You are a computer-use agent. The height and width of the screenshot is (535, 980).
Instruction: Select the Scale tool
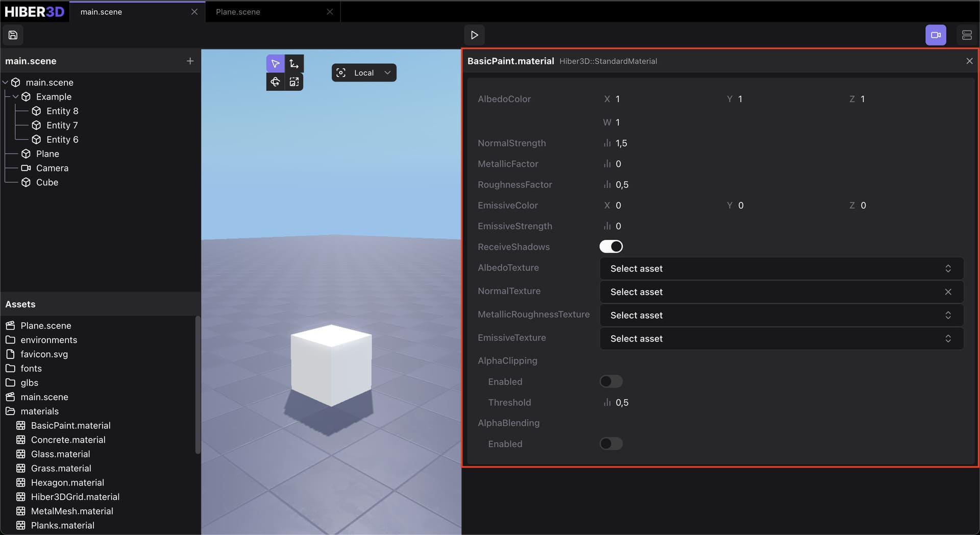point(294,82)
